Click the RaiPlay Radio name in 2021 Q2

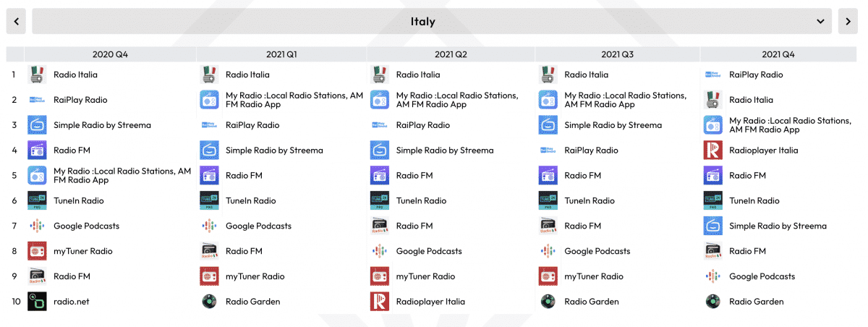point(423,125)
